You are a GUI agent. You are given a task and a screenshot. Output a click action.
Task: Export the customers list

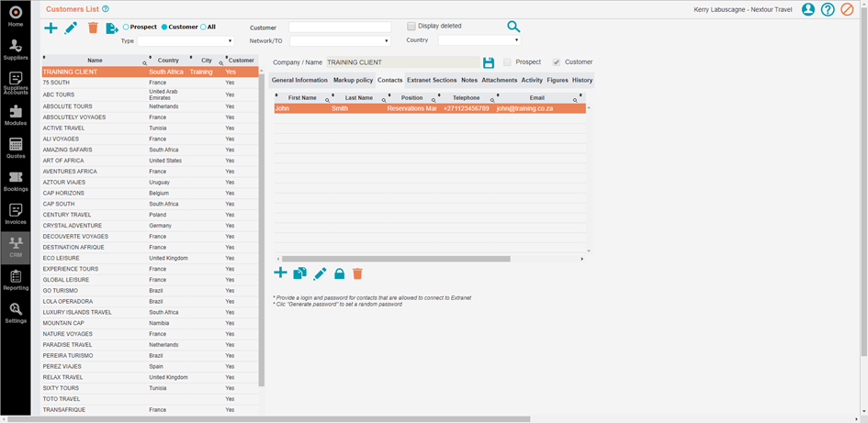pyautogui.click(x=112, y=28)
